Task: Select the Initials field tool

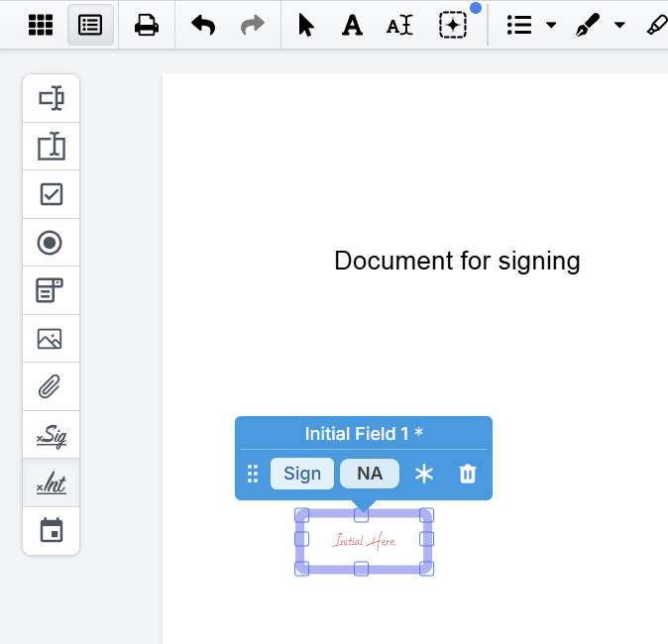Action: pyautogui.click(x=52, y=483)
